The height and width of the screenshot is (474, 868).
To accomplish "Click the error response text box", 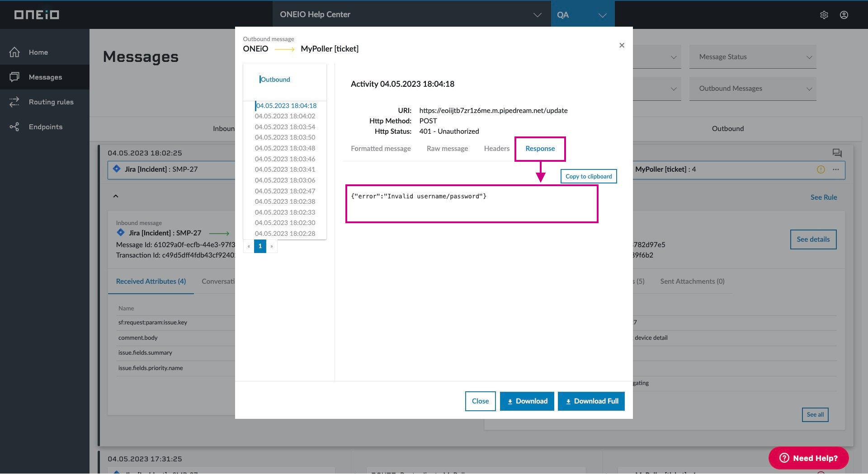I will click(472, 204).
